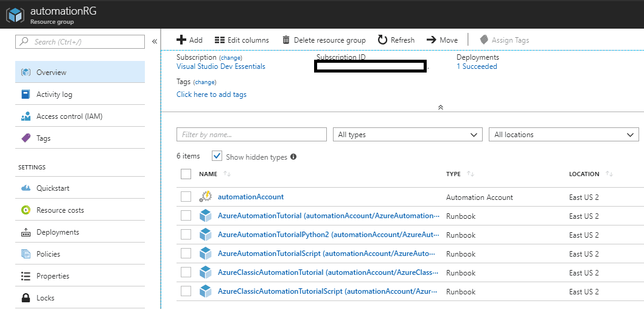Open the Overview menu item
The height and width of the screenshot is (309, 644).
[80, 73]
